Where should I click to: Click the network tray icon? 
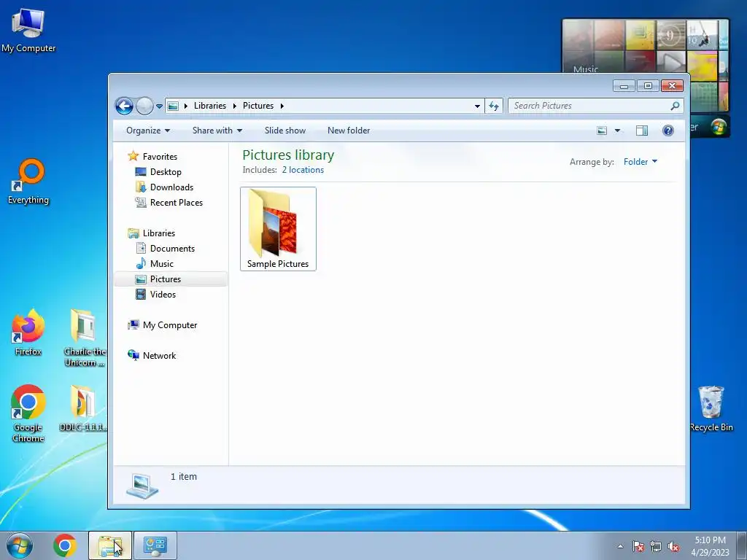656,546
